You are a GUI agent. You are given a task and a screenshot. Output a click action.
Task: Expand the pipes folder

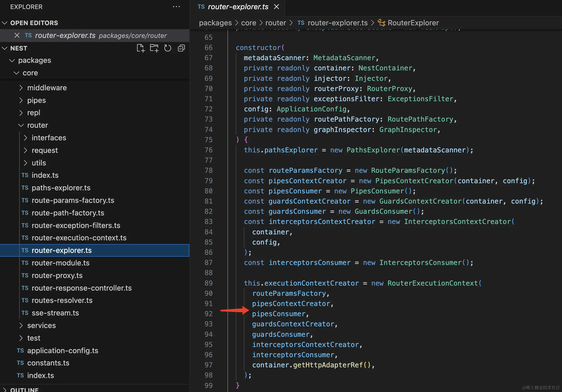click(x=21, y=100)
